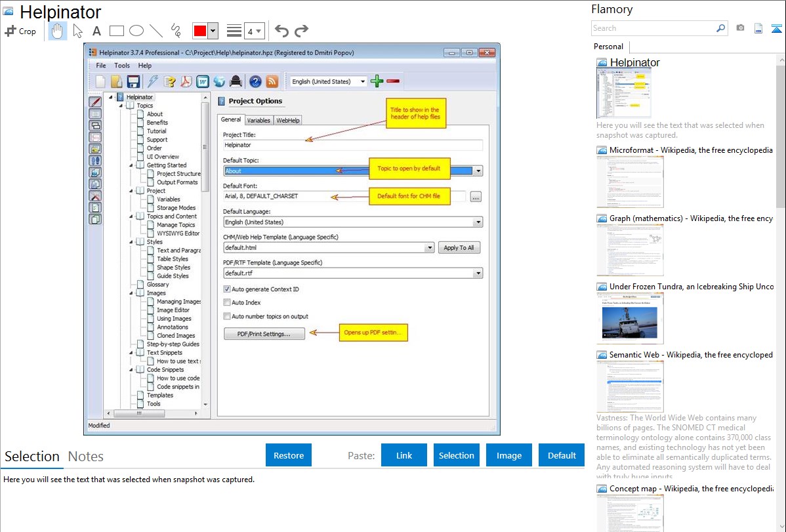The image size is (786, 532).
Task: Select the Tutorial topic in tree
Action: tap(156, 131)
